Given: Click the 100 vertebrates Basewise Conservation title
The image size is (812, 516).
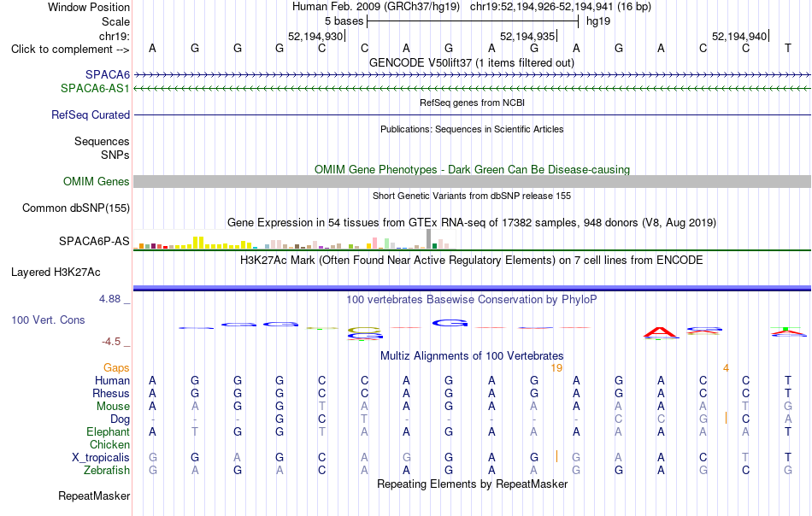Looking at the screenshot, I should tap(472, 299).
